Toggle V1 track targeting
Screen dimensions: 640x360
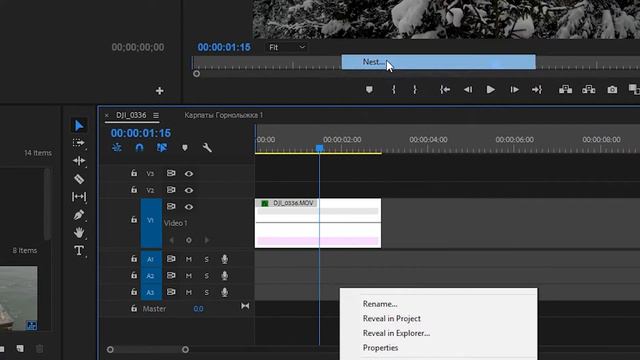[151, 223]
